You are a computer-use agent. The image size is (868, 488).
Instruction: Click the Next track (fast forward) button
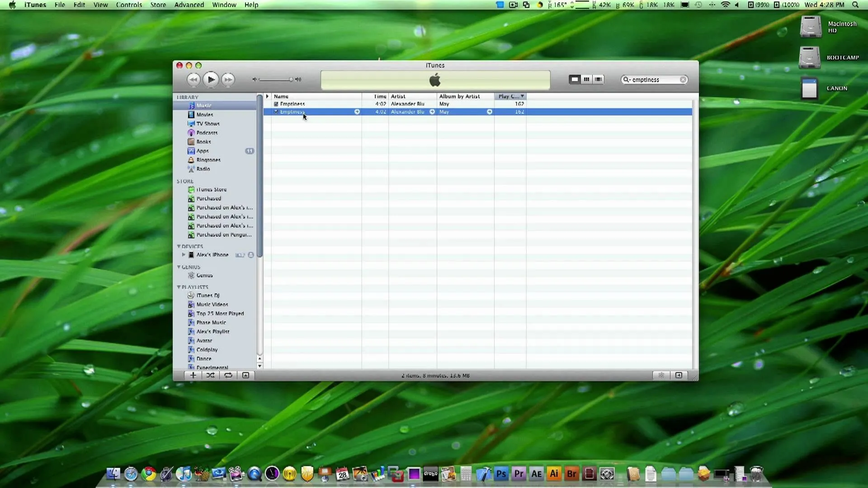tap(228, 80)
